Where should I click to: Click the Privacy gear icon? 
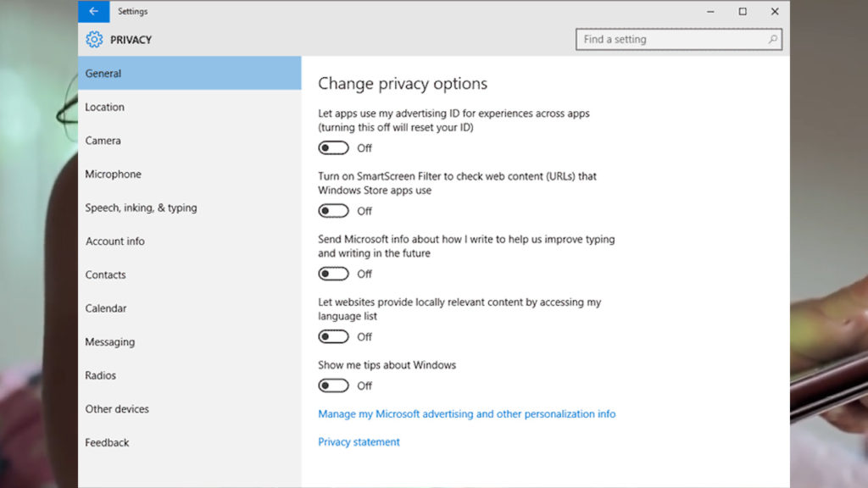(94, 39)
